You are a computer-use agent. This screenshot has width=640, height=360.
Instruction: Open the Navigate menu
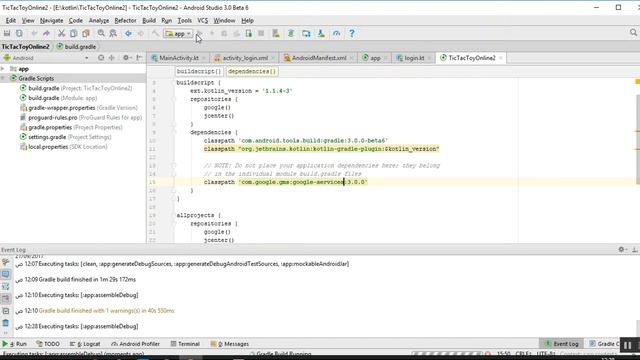coord(51,20)
